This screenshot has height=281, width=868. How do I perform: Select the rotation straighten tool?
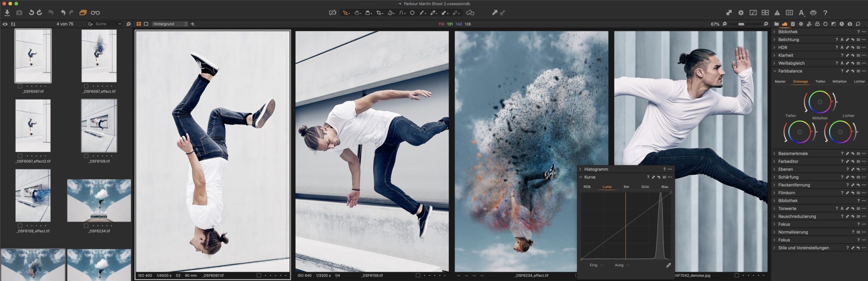[x=391, y=13]
